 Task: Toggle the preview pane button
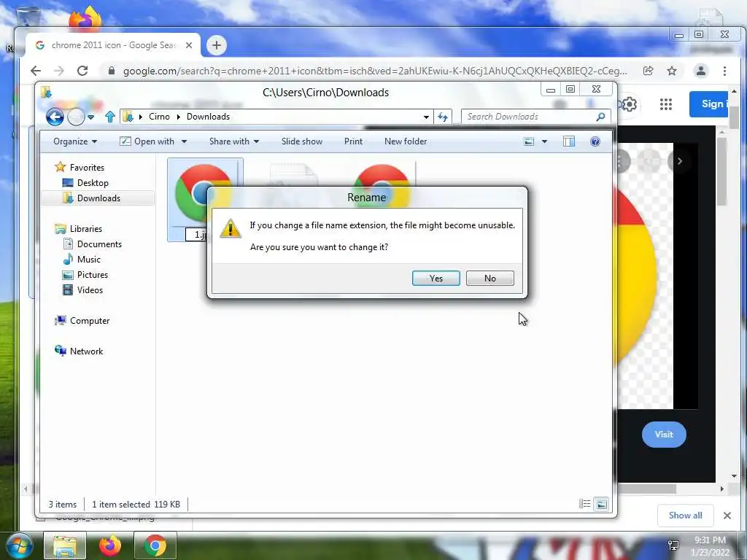pos(569,141)
